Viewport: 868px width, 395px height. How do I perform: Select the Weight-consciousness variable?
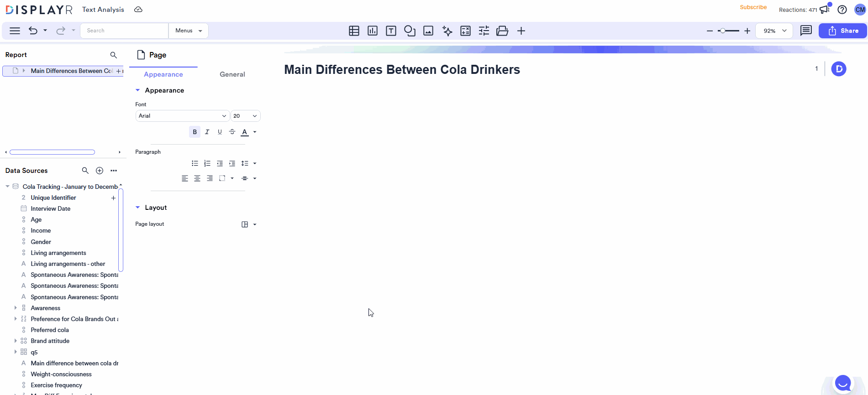coord(61,374)
